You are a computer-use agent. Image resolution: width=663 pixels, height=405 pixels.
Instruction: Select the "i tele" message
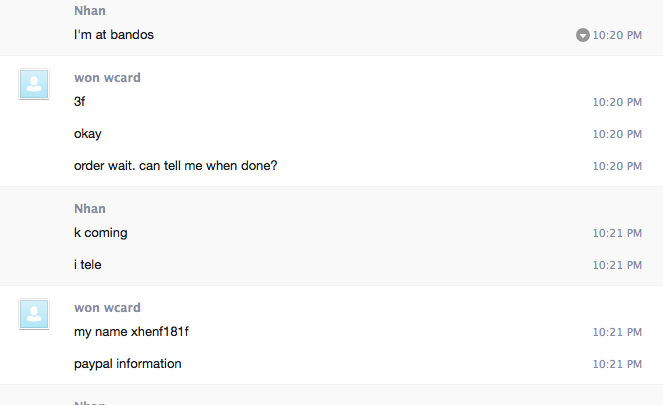click(x=88, y=265)
